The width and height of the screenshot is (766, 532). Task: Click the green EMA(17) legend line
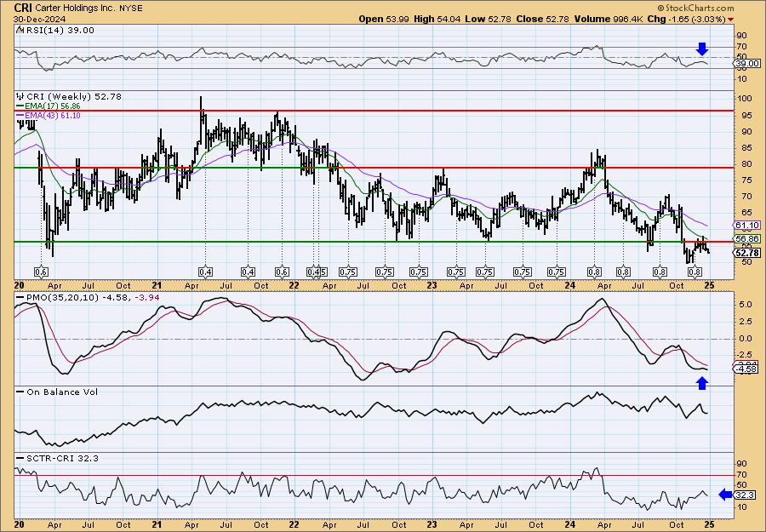[20, 106]
